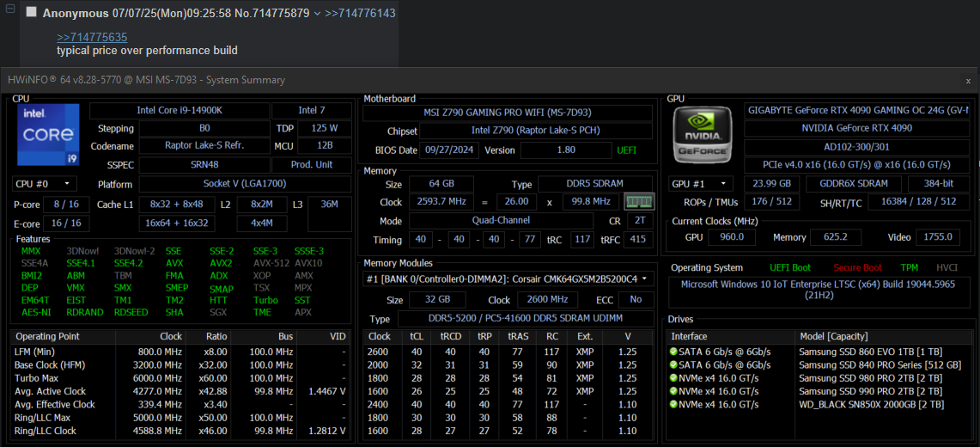Click the Intel Core i9 logo
Viewport: 980px width, 447px height.
(47, 135)
